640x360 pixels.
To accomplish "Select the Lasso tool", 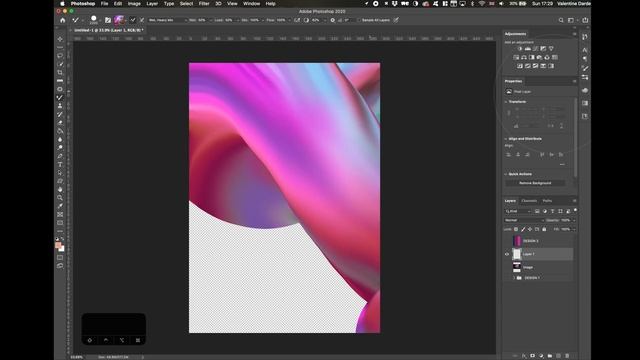I will click(60, 56).
